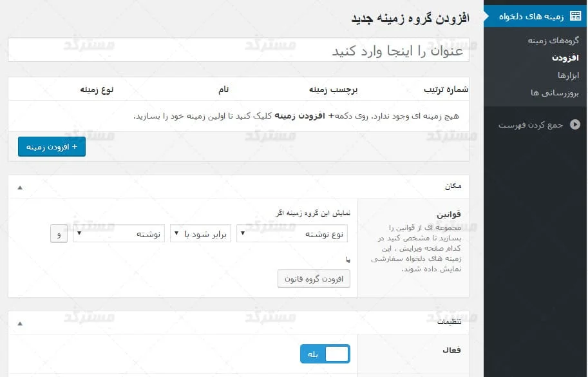Open the افزودن sidebar menu item
The height and width of the screenshot is (377, 588).
click(x=565, y=58)
